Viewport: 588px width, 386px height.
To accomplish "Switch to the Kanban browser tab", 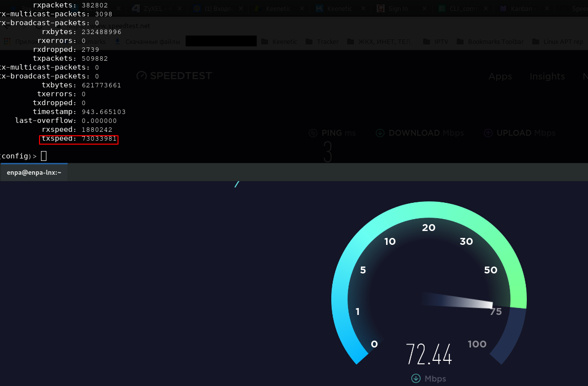I will point(521,8).
